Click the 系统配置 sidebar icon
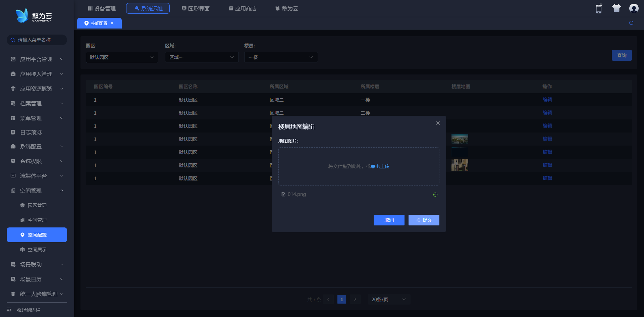 click(13, 146)
